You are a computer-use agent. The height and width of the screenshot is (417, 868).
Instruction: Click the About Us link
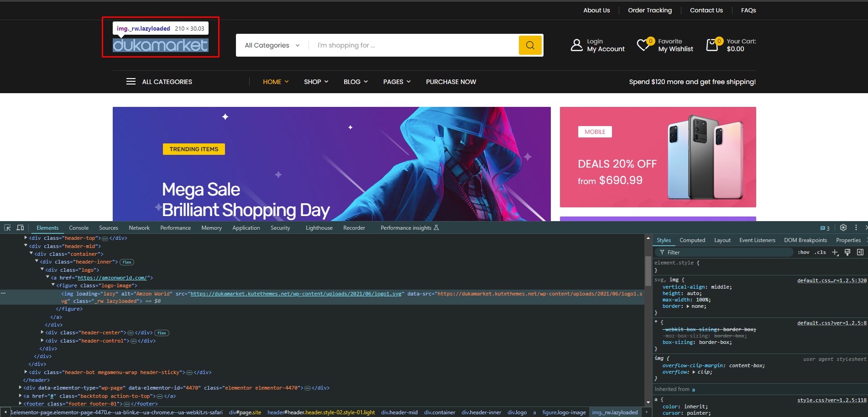pos(596,11)
